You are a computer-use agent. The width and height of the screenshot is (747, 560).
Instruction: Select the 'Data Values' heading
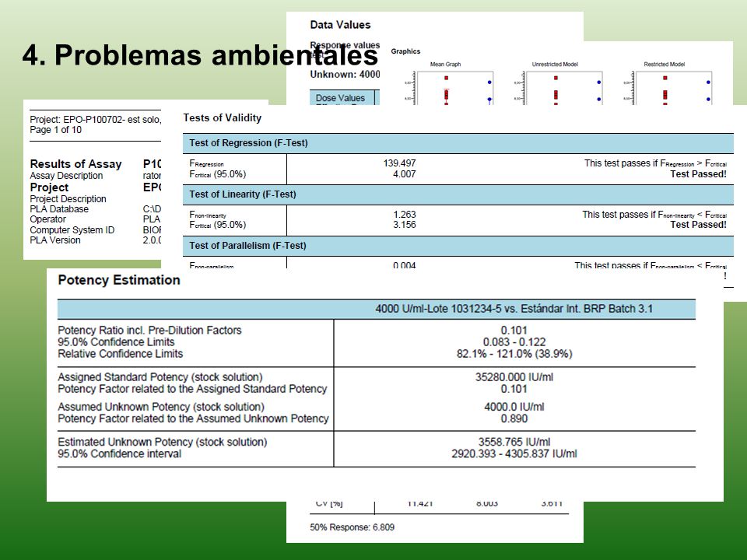click(340, 25)
